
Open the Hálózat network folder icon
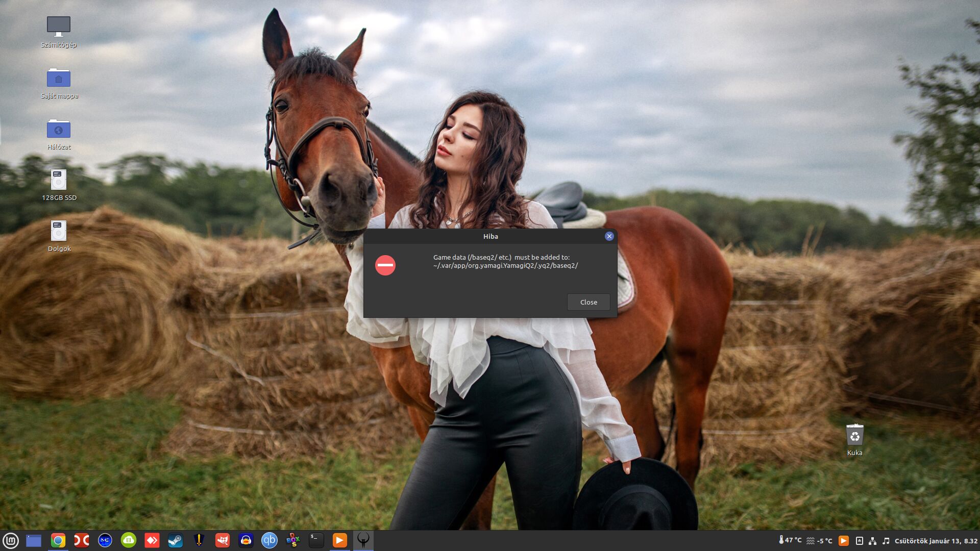click(59, 134)
